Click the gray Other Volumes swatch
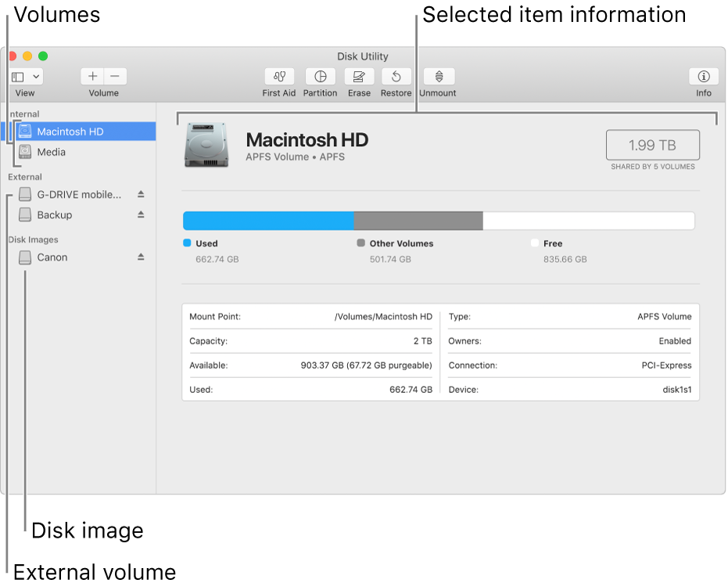 pyautogui.click(x=360, y=243)
